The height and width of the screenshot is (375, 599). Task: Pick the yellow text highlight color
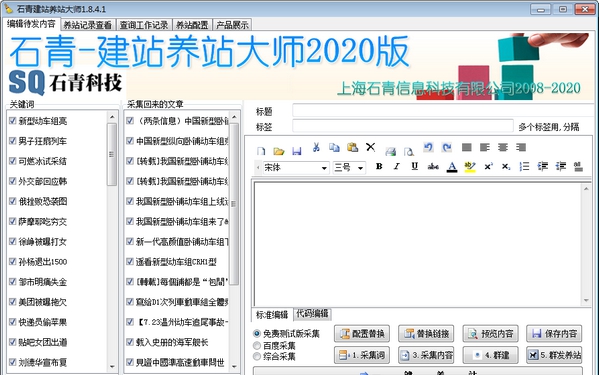pyautogui.click(x=470, y=167)
